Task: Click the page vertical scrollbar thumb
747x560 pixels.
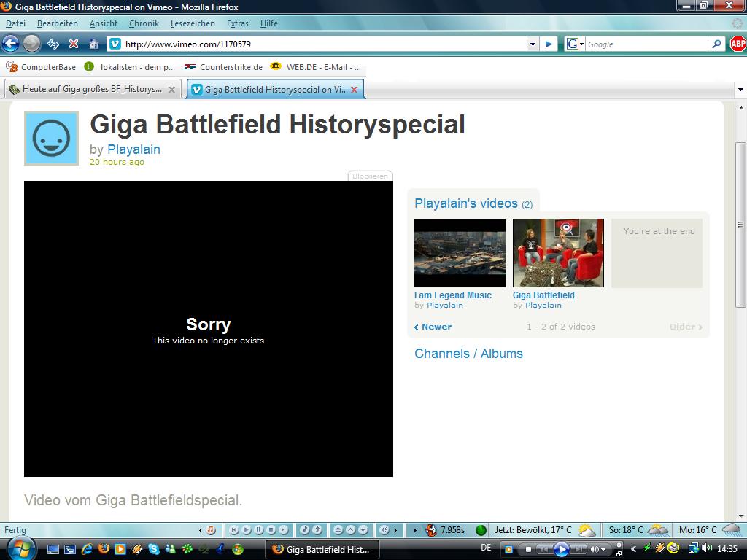Action: [x=741, y=225]
